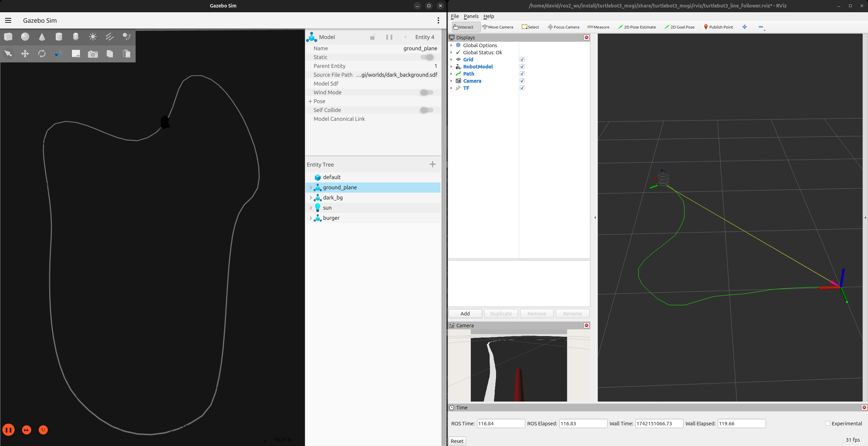Open Gazebo hamburger menu
The width and height of the screenshot is (868, 446).
(x=8, y=20)
